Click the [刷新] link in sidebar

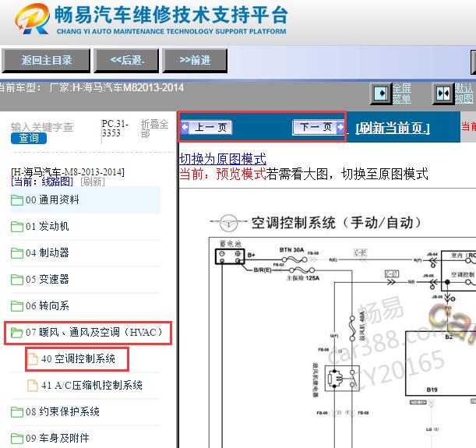(93, 182)
